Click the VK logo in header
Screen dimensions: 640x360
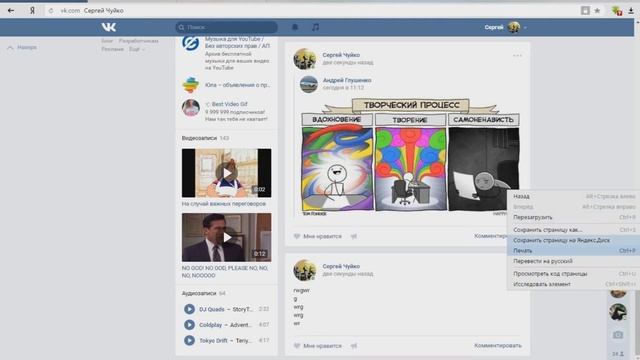(x=109, y=27)
